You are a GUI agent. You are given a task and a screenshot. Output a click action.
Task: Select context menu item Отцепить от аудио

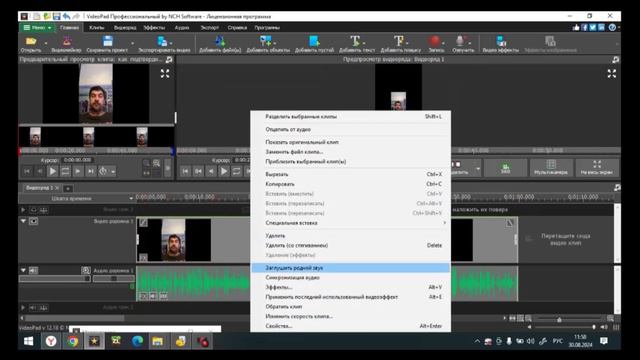click(x=351, y=129)
